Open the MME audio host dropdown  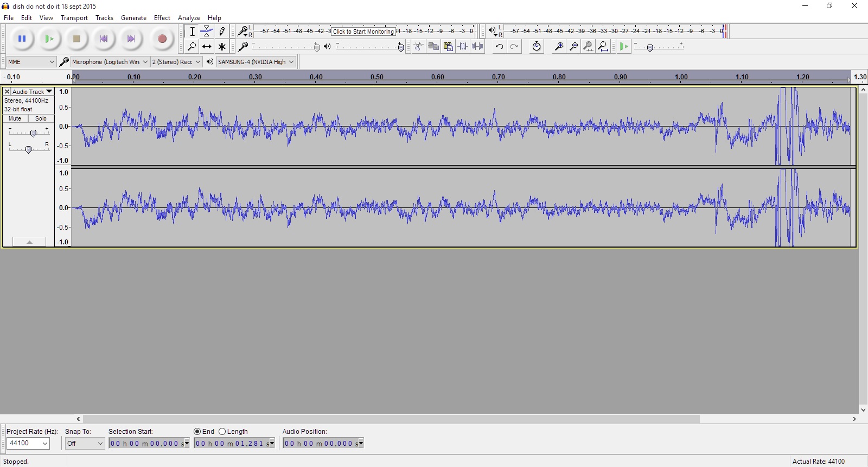[x=31, y=62]
